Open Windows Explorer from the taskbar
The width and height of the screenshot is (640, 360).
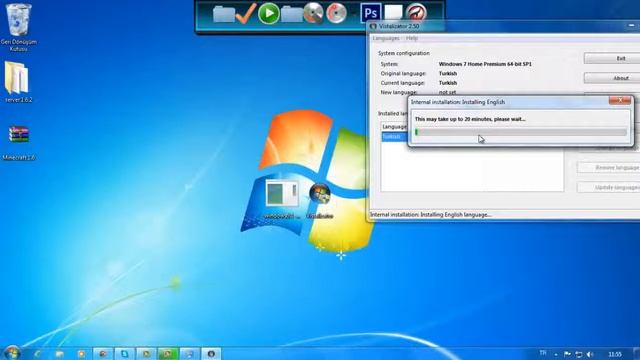[60, 354]
